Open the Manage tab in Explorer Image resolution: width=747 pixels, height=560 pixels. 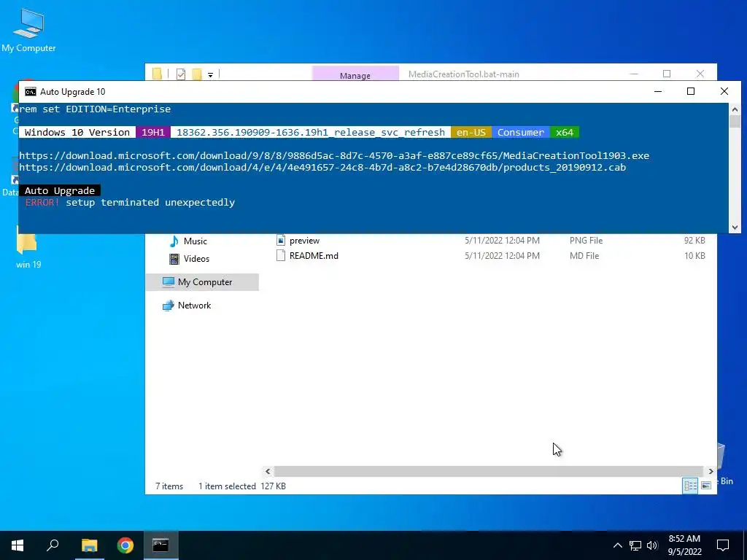[355, 75]
